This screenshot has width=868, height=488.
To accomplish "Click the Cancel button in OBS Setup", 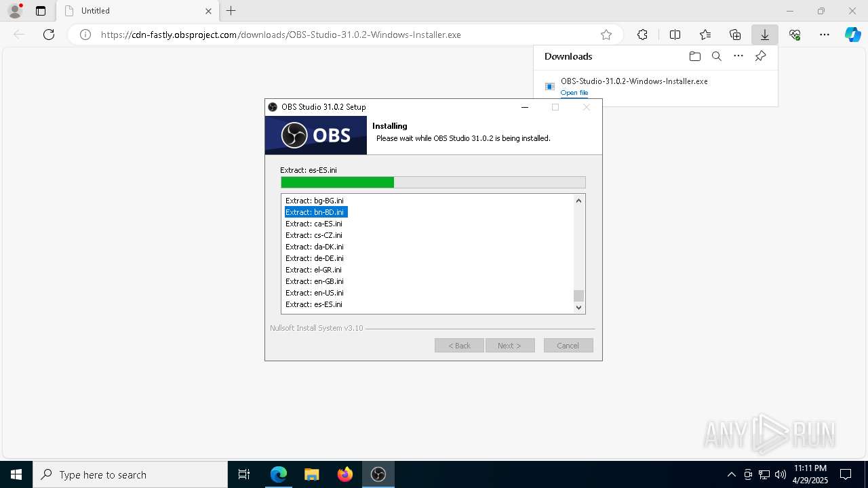I will pyautogui.click(x=568, y=346).
